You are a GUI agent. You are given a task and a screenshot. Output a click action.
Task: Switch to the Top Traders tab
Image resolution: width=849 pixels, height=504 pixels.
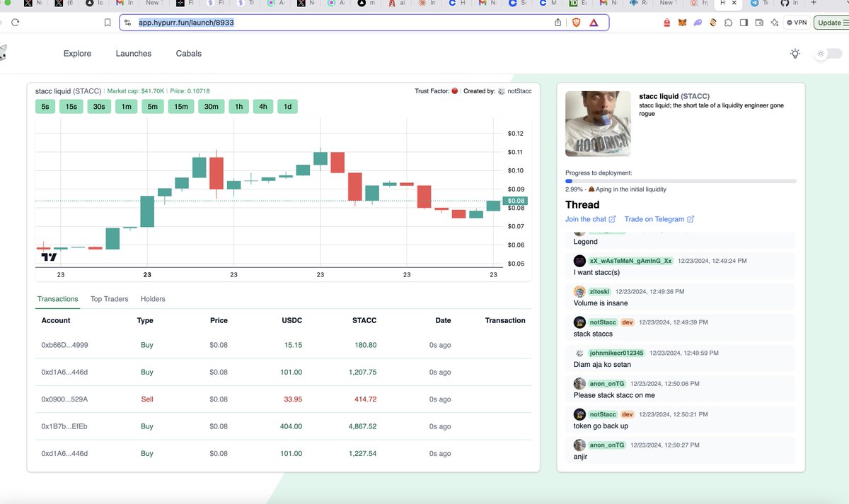[x=110, y=299]
